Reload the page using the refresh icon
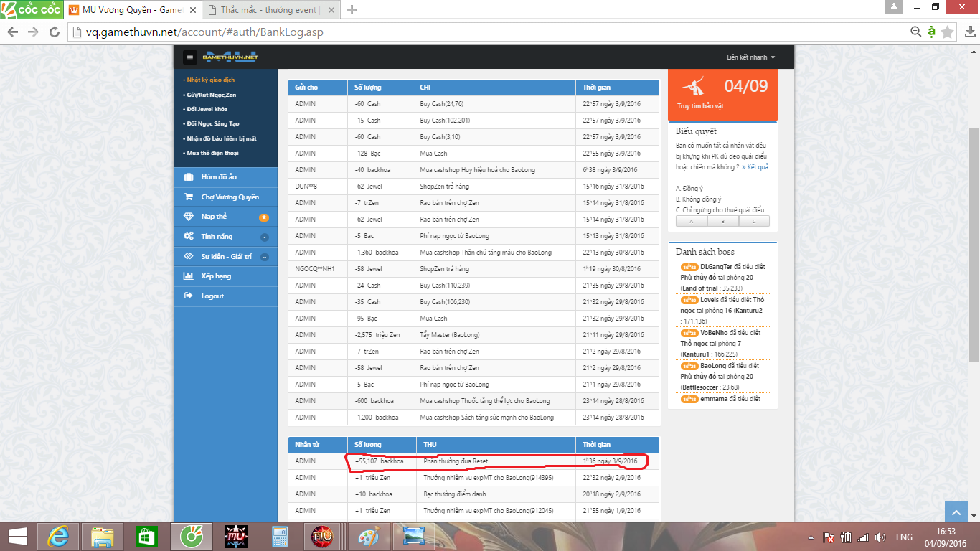 pyautogui.click(x=54, y=32)
